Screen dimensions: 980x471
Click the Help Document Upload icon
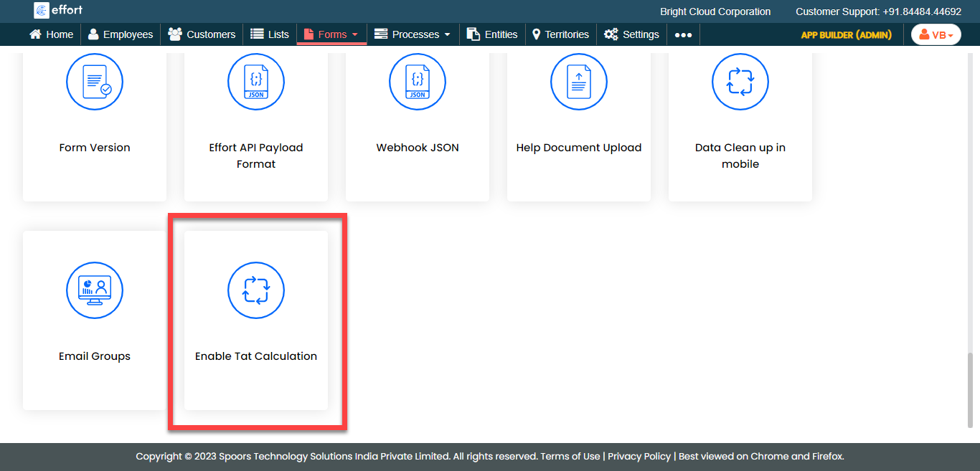(579, 82)
